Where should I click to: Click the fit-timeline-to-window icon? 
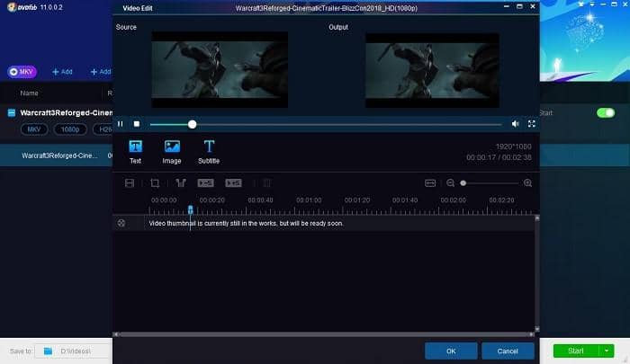pos(430,183)
